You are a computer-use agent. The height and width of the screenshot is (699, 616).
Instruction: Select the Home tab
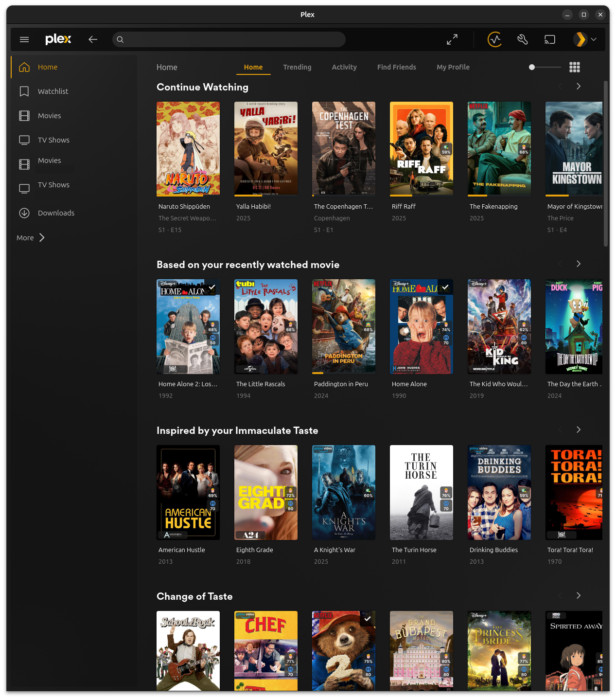(253, 67)
